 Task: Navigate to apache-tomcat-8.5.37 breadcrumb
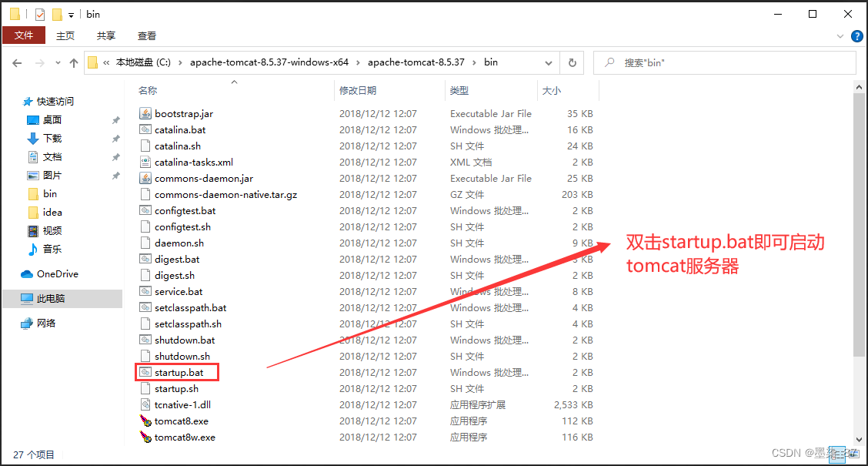click(416, 62)
